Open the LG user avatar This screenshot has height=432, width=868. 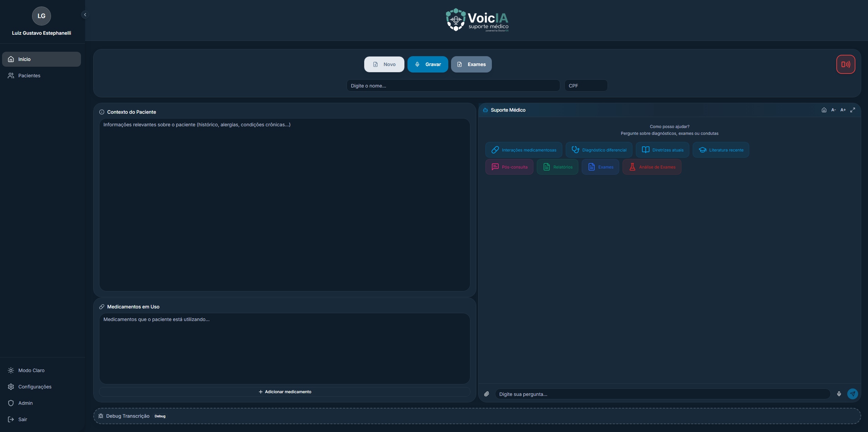click(42, 16)
